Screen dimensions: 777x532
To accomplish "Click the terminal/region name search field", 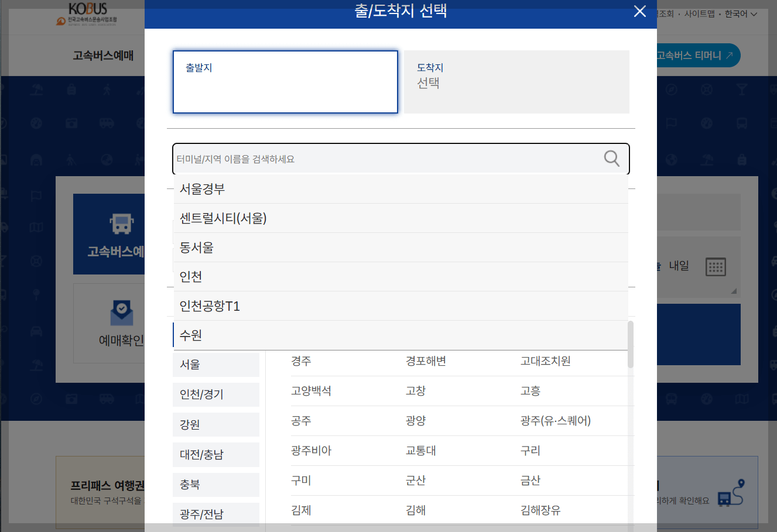I will click(401, 159).
